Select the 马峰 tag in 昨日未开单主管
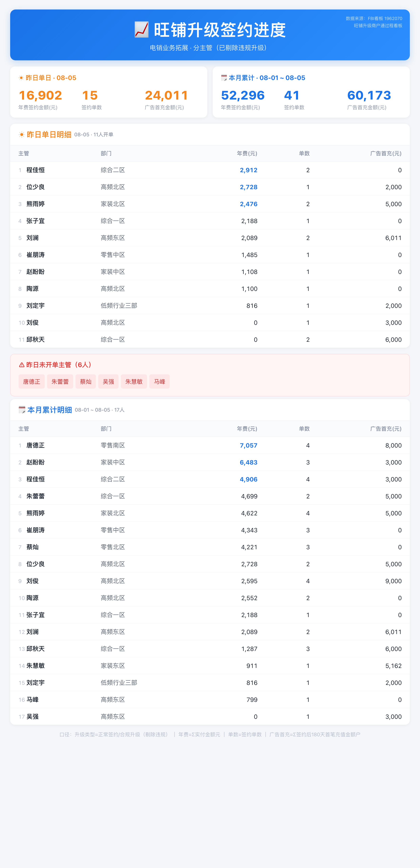The image size is (420, 868). pos(160,381)
